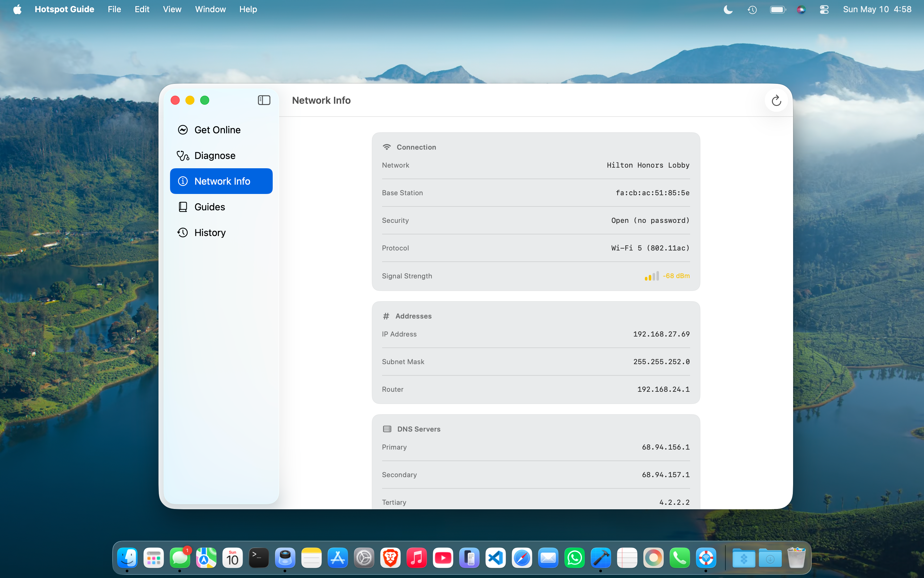Open System Settings gear icon
This screenshot has width=924, height=578.
tap(364, 558)
